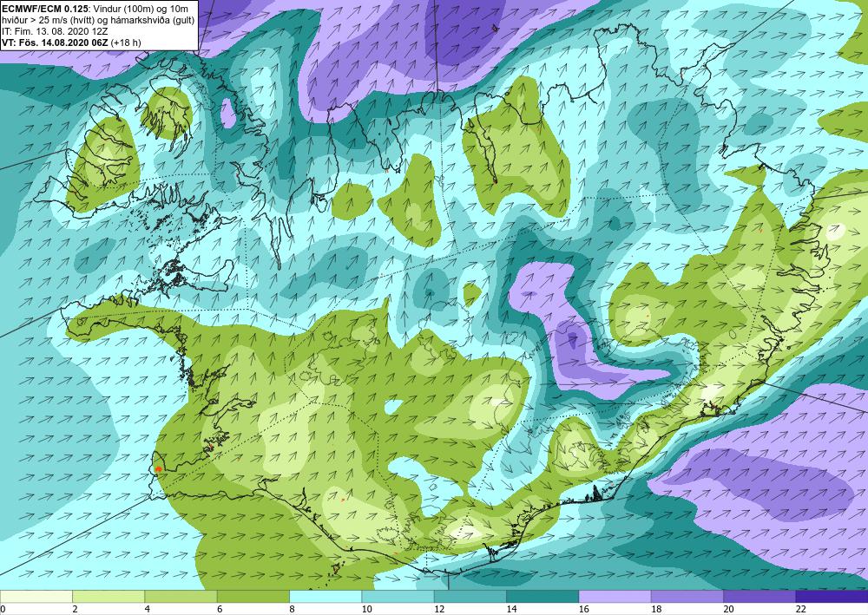
Task: Click the 12–14 m/s teal legend swatch
Action: click(x=470, y=596)
